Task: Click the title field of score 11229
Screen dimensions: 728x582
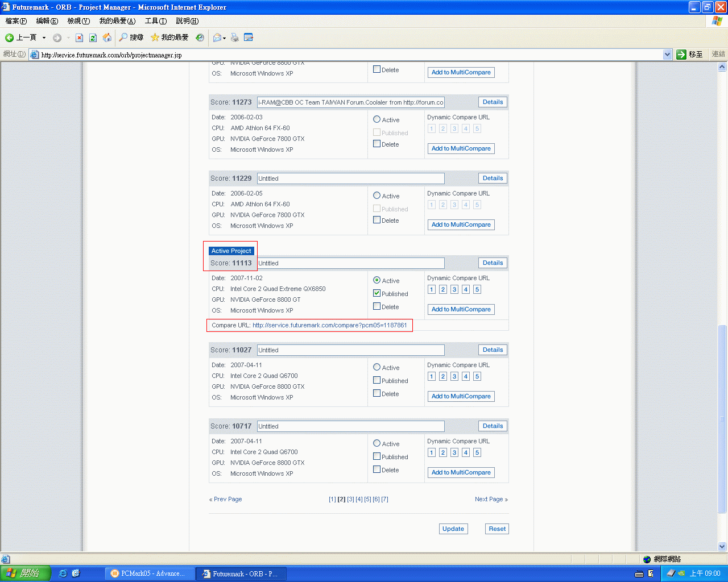Action: click(x=351, y=178)
